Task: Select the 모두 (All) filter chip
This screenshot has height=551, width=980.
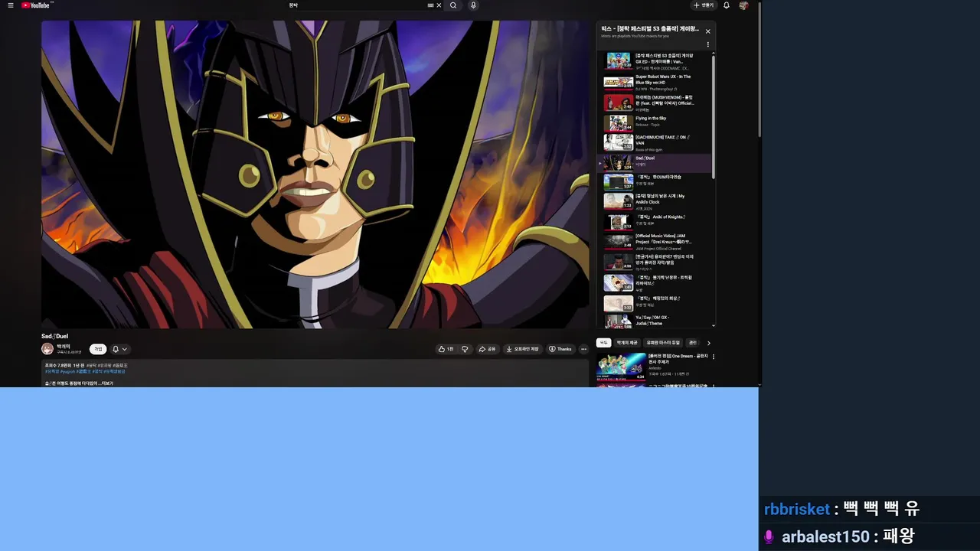Action: point(603,343)
